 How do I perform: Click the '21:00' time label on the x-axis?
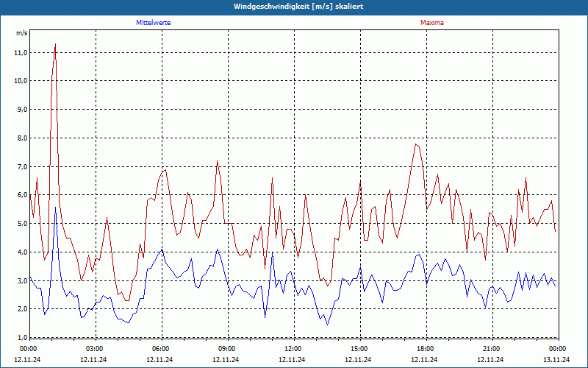coord(492,349)
